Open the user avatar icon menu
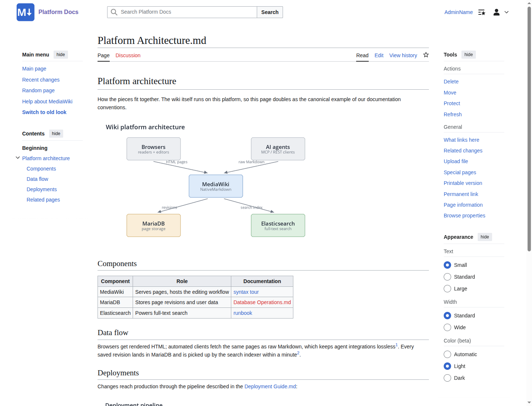This screenshot has height=406, width=532. pyautogui.click(x=497, y=12)
